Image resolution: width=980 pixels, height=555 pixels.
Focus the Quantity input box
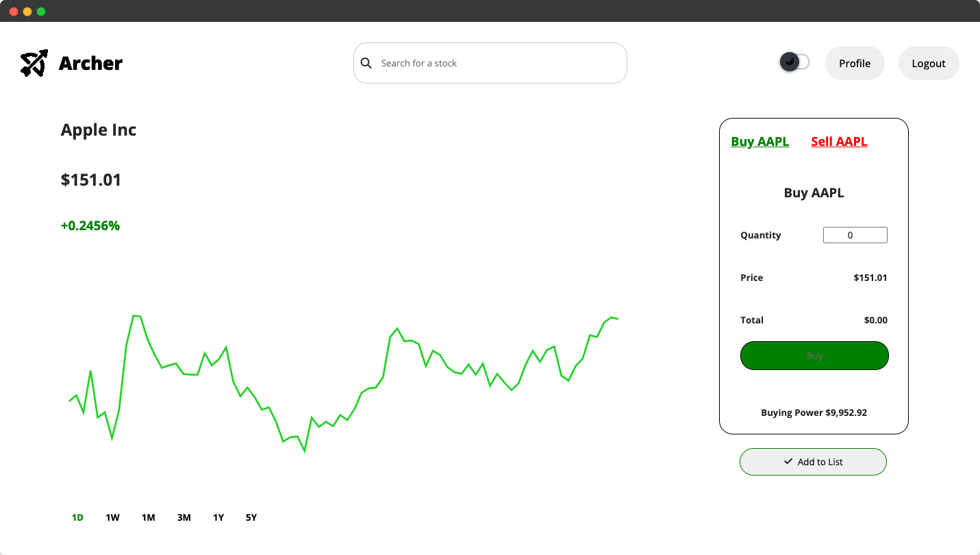855,235
